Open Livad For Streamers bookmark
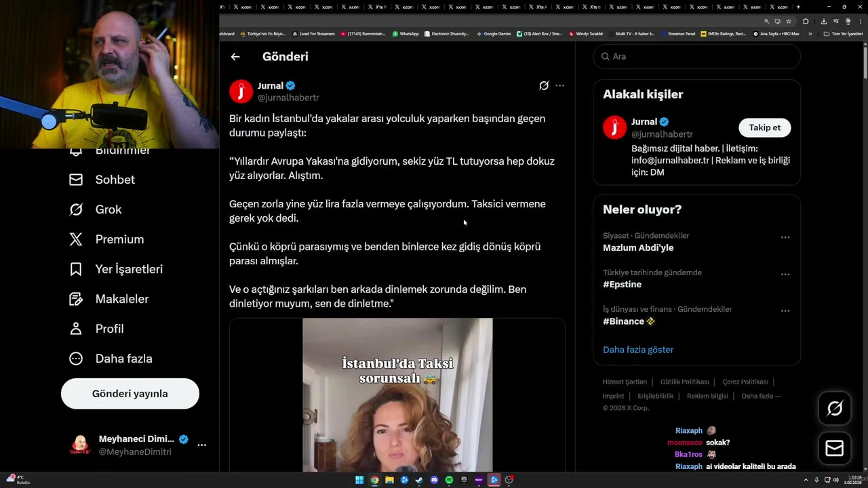 (x=313, y=34)
